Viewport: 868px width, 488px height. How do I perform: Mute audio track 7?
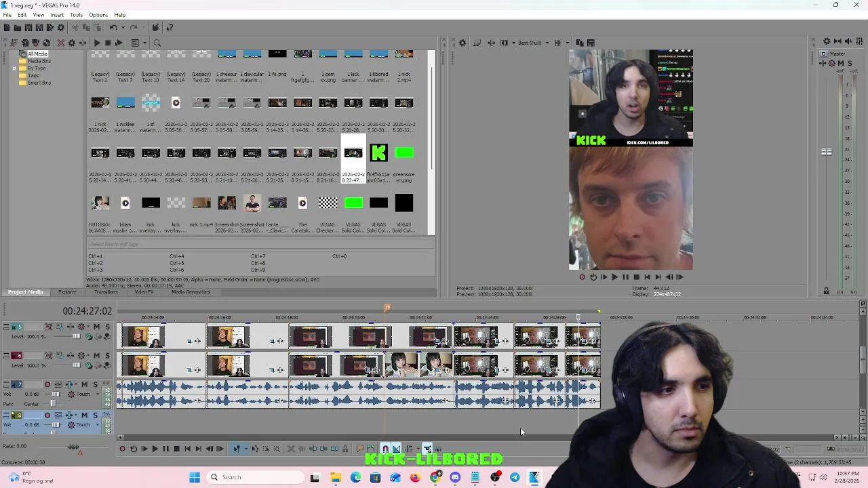coord(84,384)
